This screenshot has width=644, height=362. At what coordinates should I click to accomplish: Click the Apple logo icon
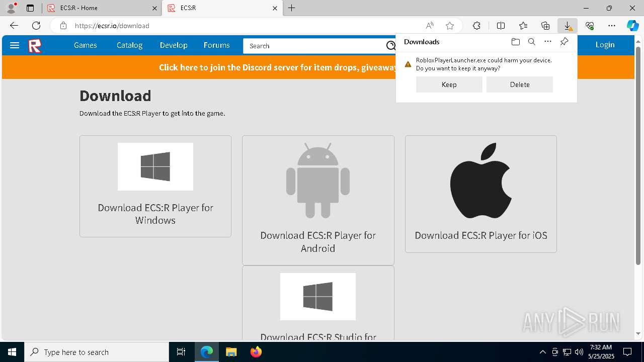[x=481, y=180]
